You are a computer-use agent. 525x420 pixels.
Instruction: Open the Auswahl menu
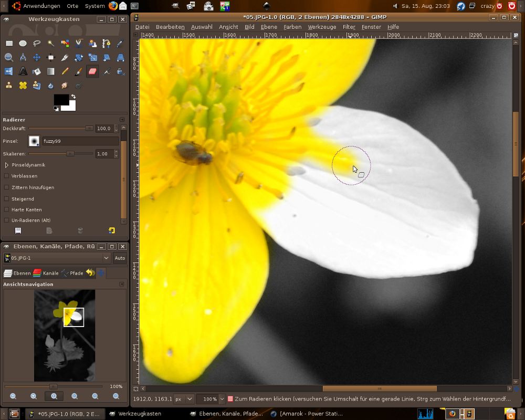click(202, 27)
